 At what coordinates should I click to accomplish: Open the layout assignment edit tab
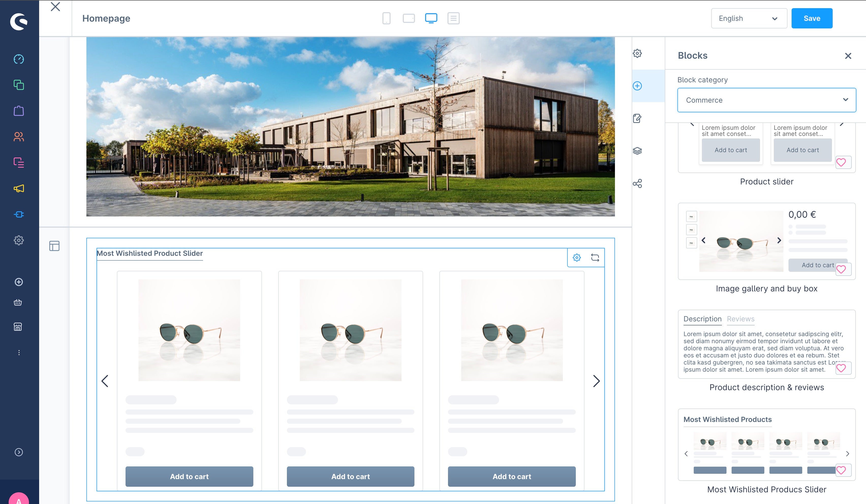637,118
